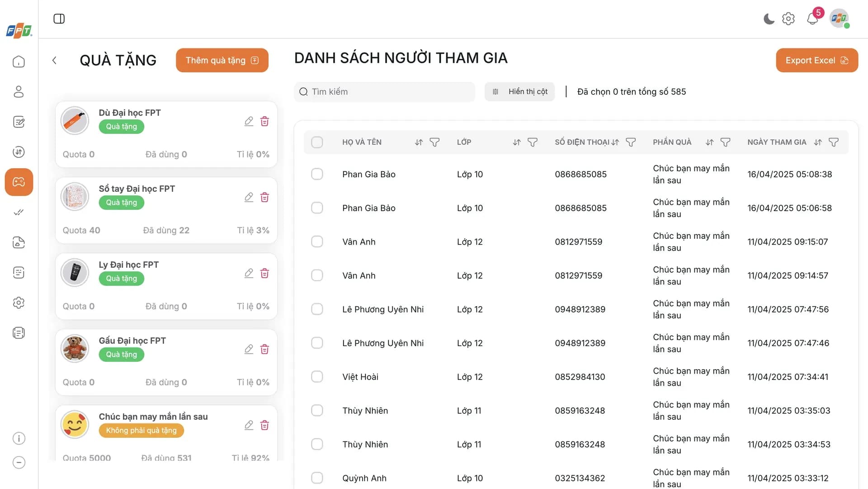Click Thêm quà tặng button
868x489 pixels.
pyautogui.click(x=222, y=61)
